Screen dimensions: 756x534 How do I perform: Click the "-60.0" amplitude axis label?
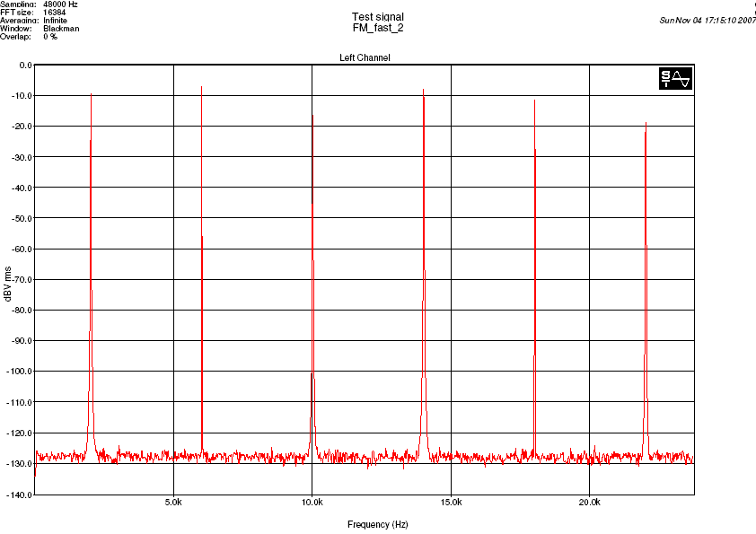pyautogui.click(x=22, y=249)
